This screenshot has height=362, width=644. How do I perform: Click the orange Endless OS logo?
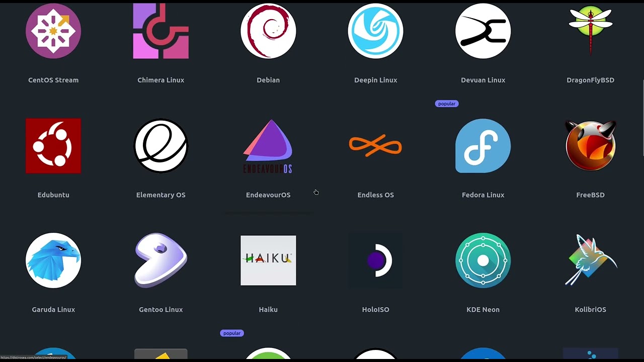click(375, 146)
